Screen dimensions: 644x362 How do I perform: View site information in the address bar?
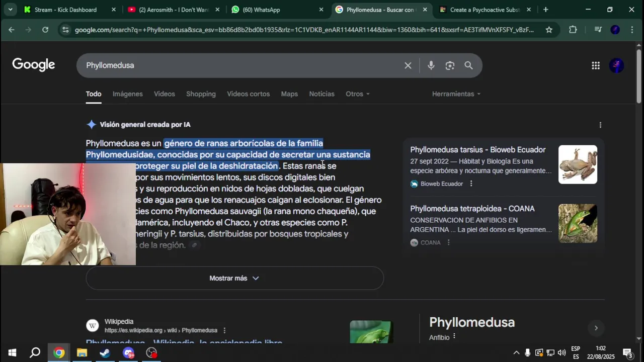[65, 30]
